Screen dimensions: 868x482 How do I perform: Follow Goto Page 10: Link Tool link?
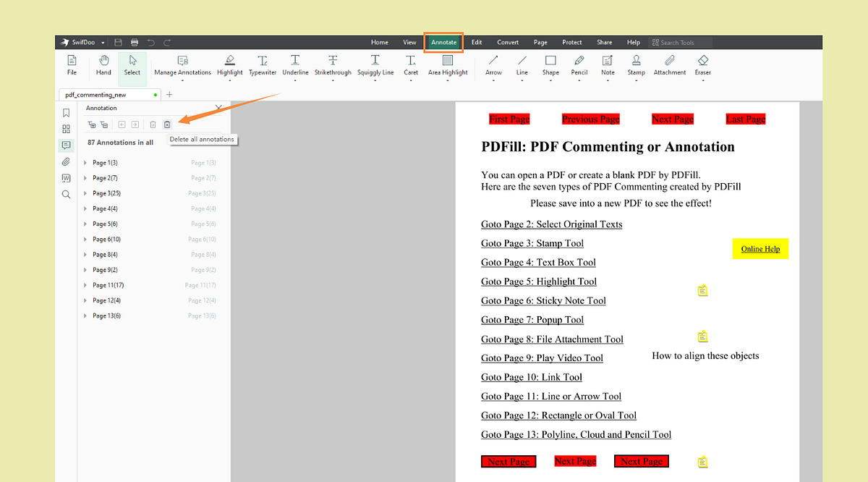[x=532, y=377]
